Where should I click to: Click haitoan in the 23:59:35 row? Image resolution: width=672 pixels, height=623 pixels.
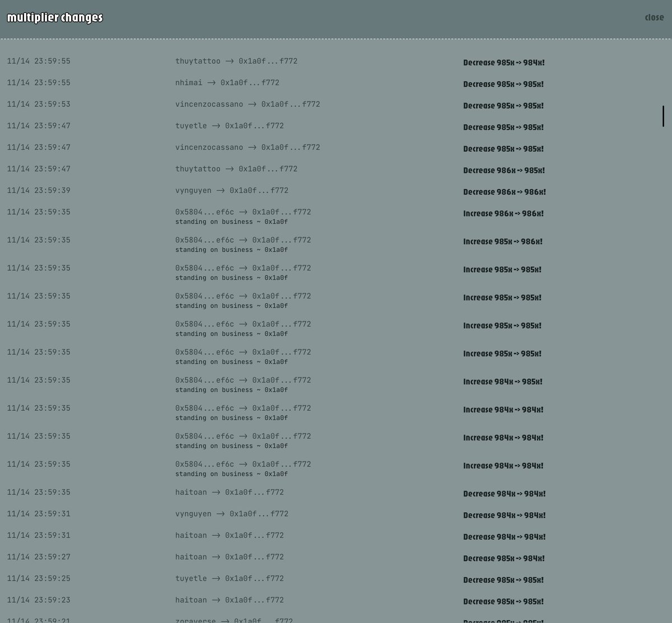tap(191, 493)
